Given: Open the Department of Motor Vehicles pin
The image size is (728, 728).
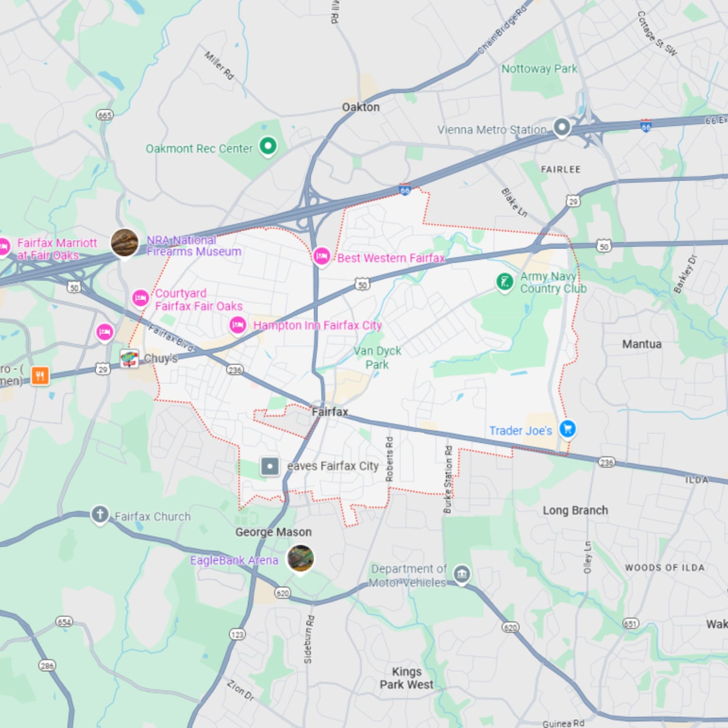Looking at the screenshot, I should pos(462,575).
